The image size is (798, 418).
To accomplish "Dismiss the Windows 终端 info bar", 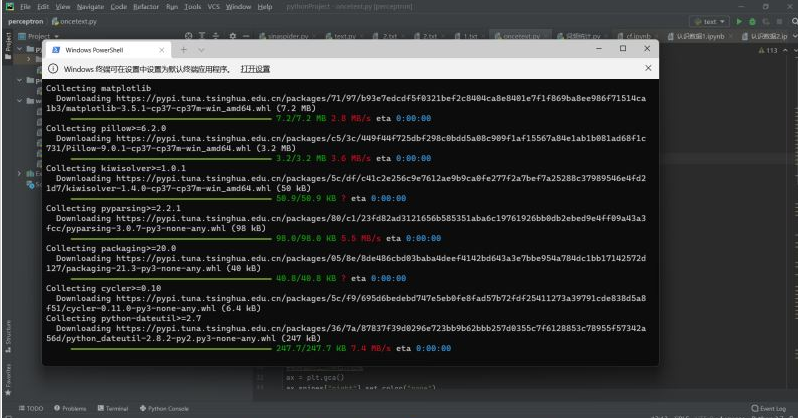I will 648,68.
